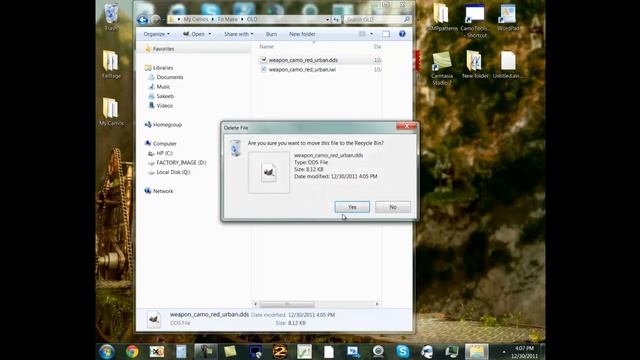
Task: Open the My Camos desktop folder
Action: pos(111,111)
